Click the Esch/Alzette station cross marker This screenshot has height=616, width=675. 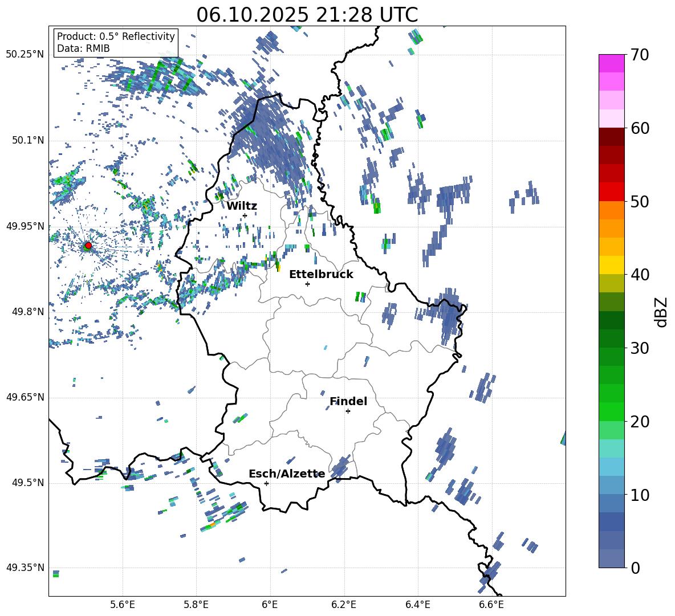(x=266, y=483)
